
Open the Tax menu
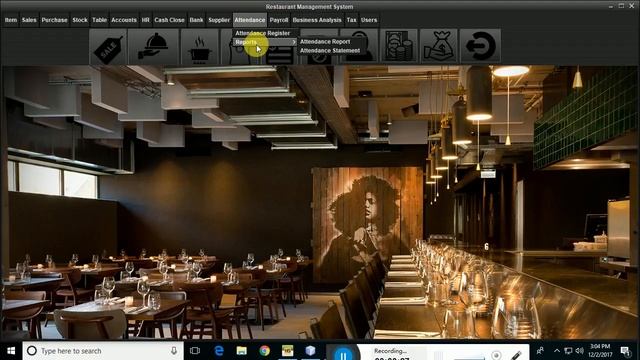click(x=351, y=20)
